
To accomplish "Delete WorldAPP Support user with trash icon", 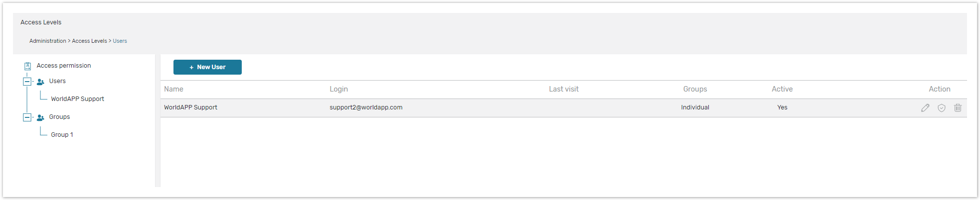I will [x=958, y=108].
